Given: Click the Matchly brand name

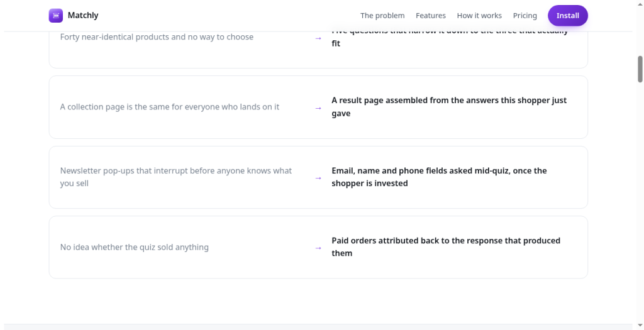Looking at the screenshot, I should pos(83,16).
